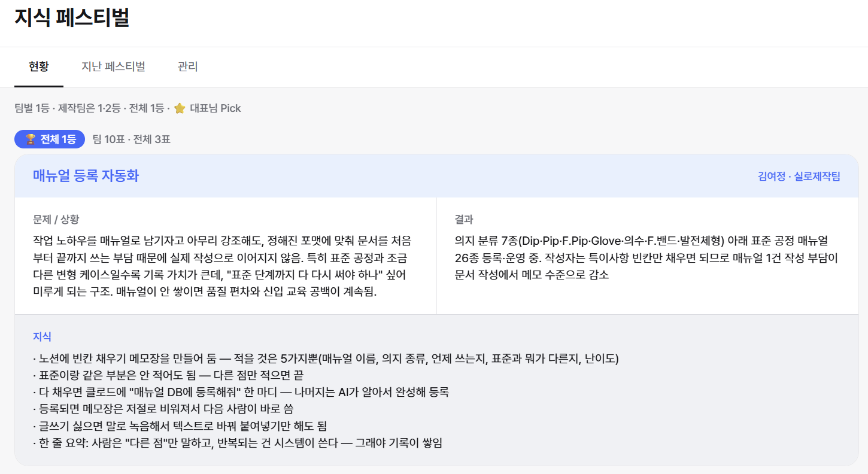
Task: Click the result paragraph mentioning 의지 분류 7종
Action: click(x=647, y=259)
